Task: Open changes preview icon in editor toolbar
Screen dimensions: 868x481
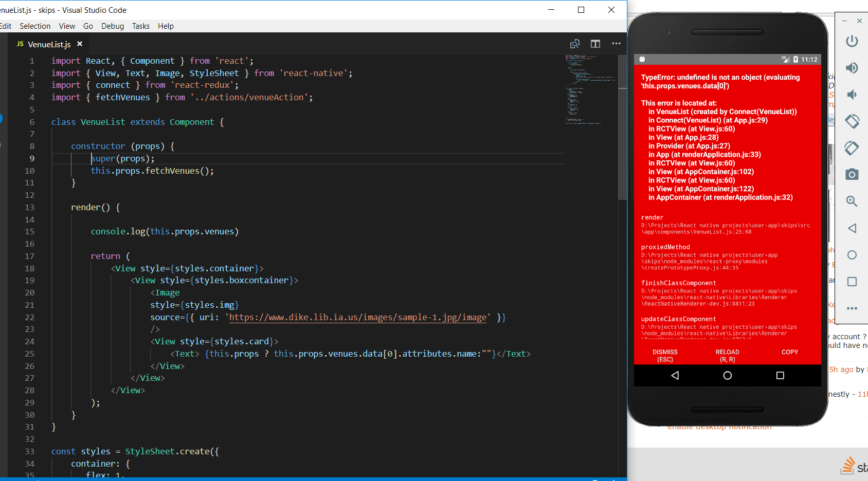Action: point(575,44)
